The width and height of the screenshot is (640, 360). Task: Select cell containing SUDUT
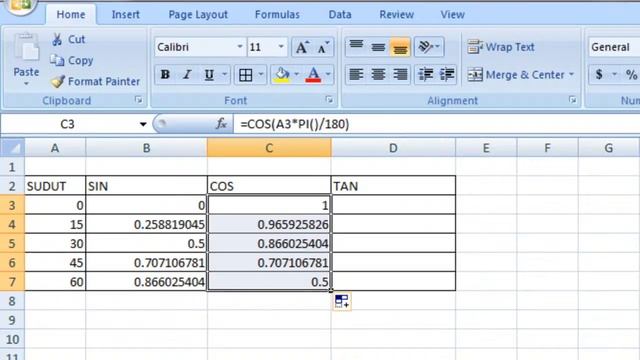coord(55,186)
